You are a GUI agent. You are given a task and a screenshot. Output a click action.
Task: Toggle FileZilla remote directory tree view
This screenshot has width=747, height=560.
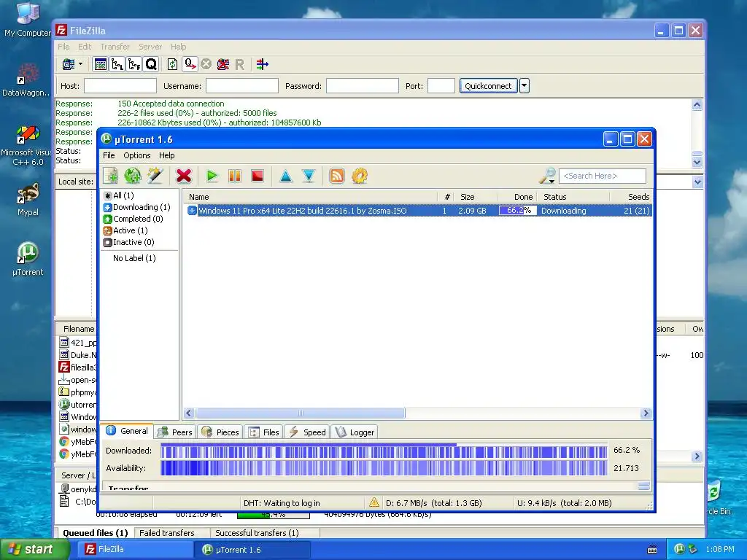coord(134,64)
